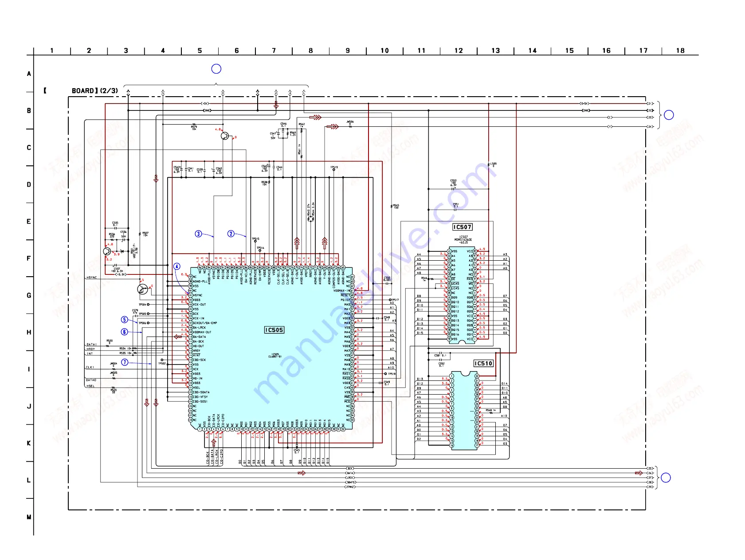The width and height of the screenshot is (745, 560).
Task: Click the R560 1.2k resistor label
Action: tap(293, 133)
